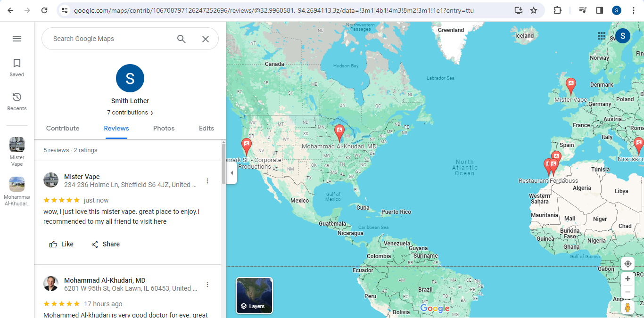Open Chrome profile avatar
The width and height of the screenshot is (644, 318).
click(617, 10)
